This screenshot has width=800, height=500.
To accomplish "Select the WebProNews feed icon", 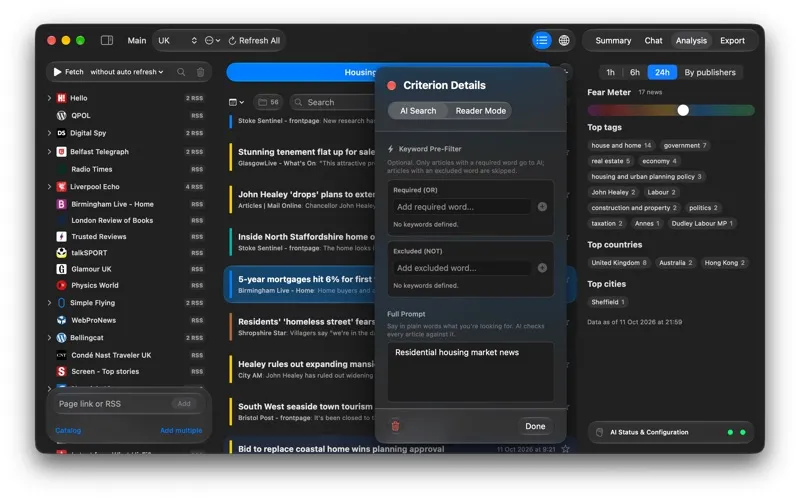I will pyautogui.click(x=61, y=320).
